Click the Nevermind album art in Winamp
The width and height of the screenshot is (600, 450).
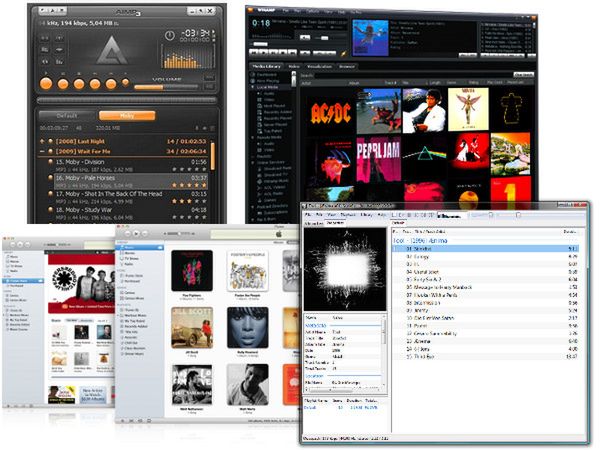tap(370, 38)
